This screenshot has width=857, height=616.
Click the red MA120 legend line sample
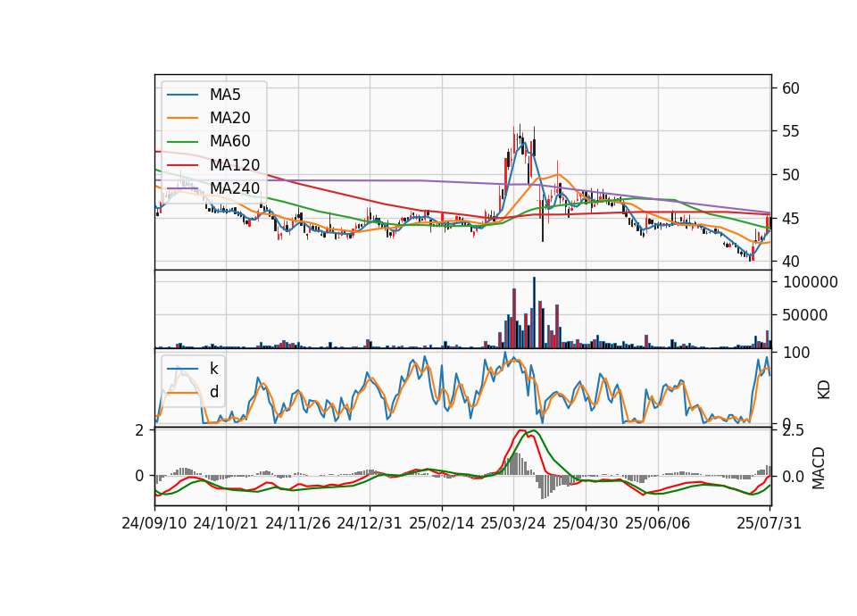tap(182, 165)
